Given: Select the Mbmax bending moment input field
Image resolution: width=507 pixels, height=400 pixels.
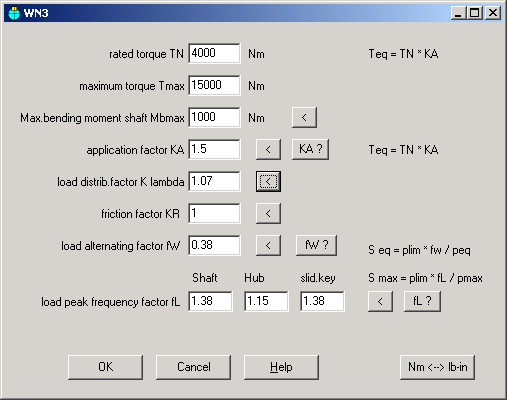Looking at the screenshot, I should pos(214,117).
